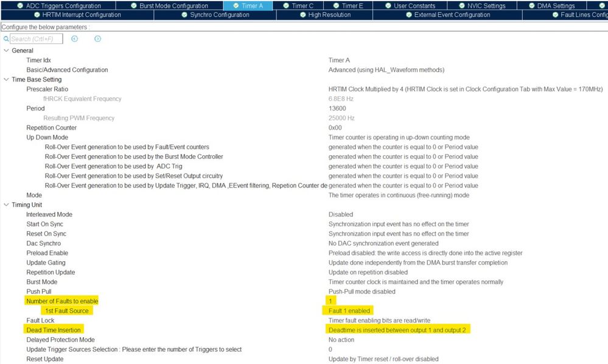This screenshot has width=608, height=364.
Task: Click the Search (Ctrl+F) input field
Action: pyautogui.click(x=36, y=39)
